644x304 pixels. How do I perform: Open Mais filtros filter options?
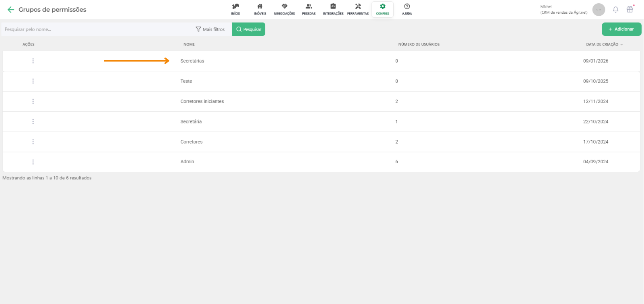point(210,29)
